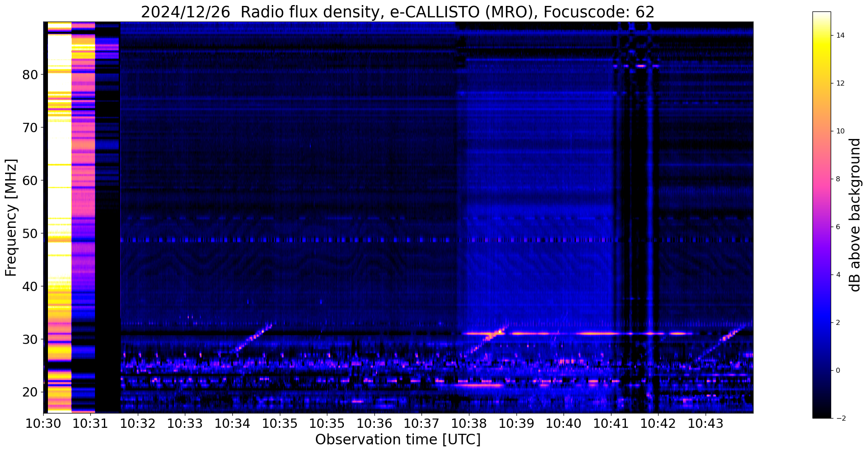Click the colorbar tick value 8

pyautogui.click(x=837, y=179)
